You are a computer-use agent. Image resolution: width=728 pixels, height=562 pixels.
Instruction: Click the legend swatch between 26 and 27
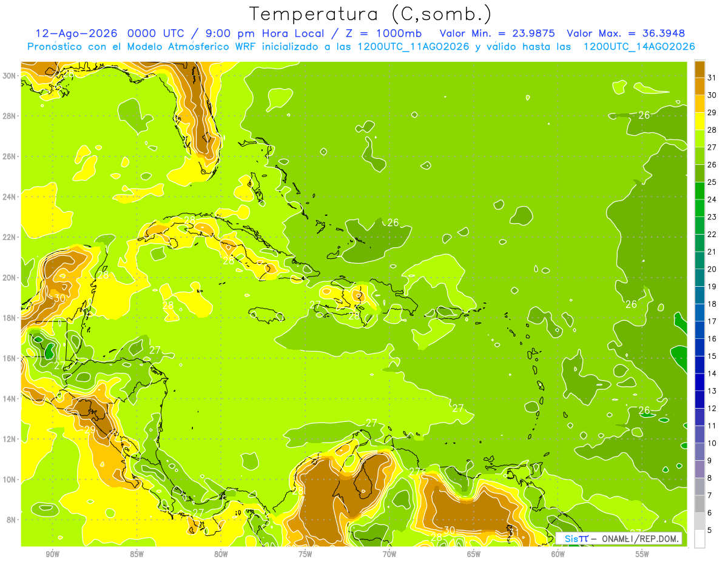(699, 156)
